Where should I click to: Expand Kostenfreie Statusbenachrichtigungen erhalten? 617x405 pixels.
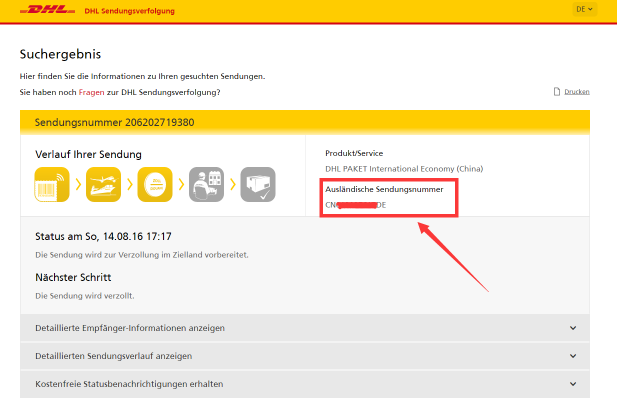305,384
